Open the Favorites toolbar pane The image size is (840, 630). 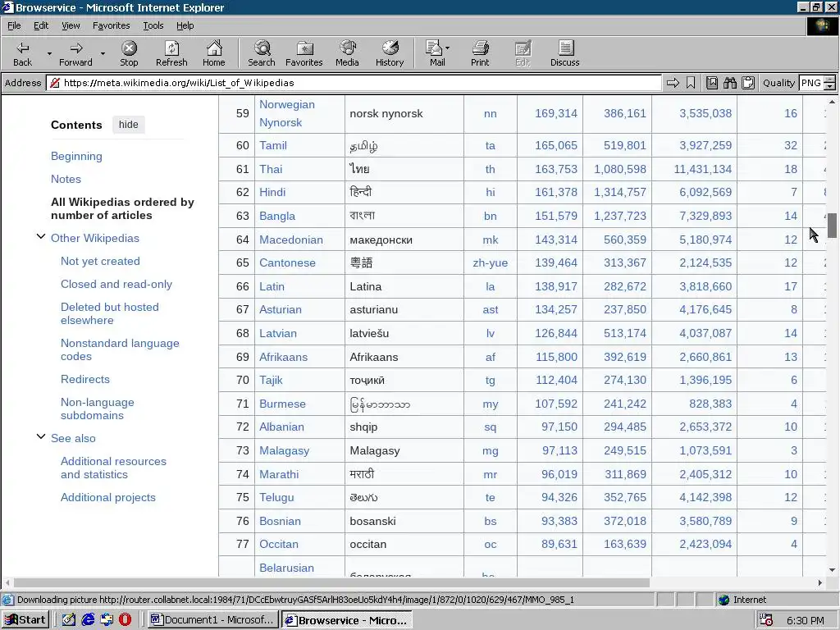[304, 53]
